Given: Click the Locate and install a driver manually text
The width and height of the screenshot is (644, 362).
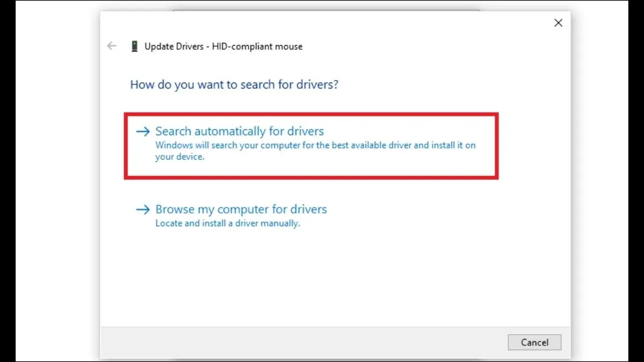Looking at the screenshot, I should coord(227,223).
